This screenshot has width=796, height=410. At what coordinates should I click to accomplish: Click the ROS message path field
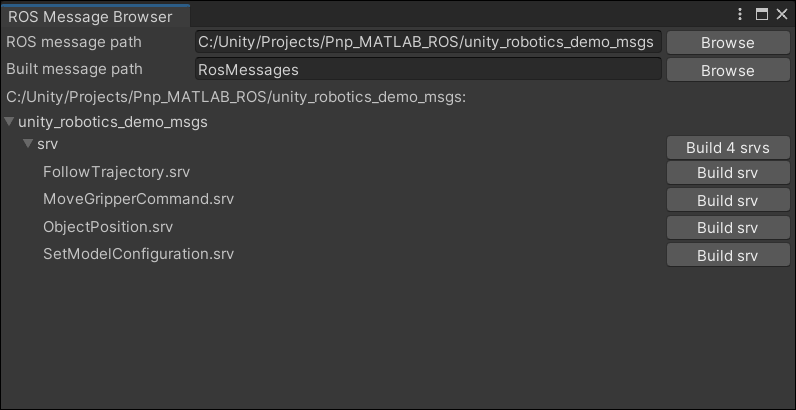(428, 42)
